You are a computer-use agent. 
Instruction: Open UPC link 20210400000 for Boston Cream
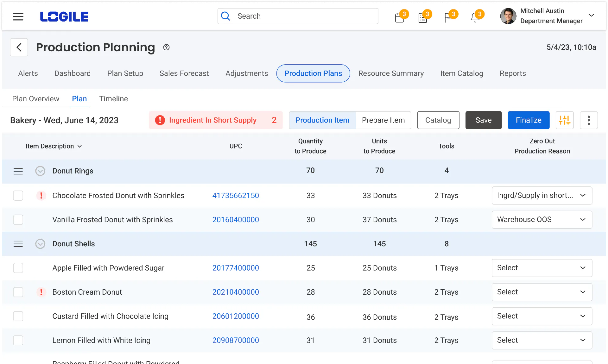(x=236, y=292)
